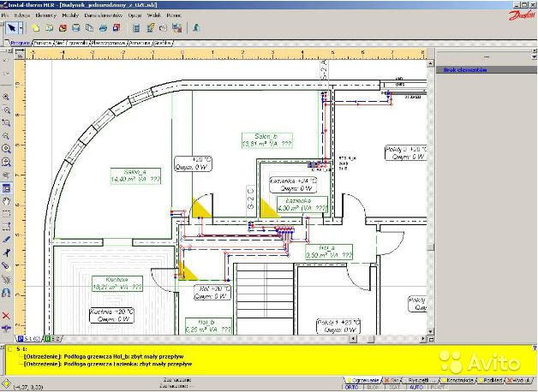This screenshot has height=392, width=538.
Task: Switch to the Ogrzewanie bottom tab
Action: [363, 379]
